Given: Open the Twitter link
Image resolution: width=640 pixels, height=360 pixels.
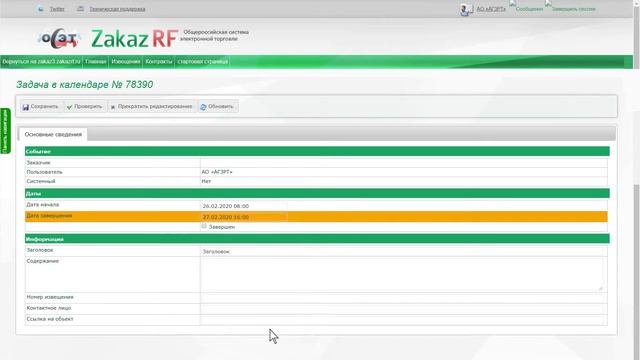Looking at the screenshot, I should pyautogui.click(x=57, y=9).
